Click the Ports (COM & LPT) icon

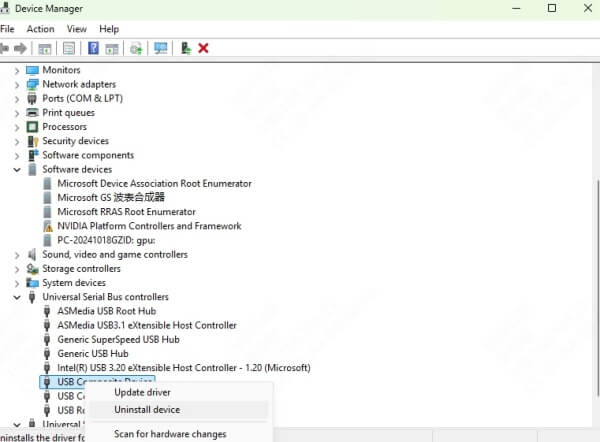(32, 98)
